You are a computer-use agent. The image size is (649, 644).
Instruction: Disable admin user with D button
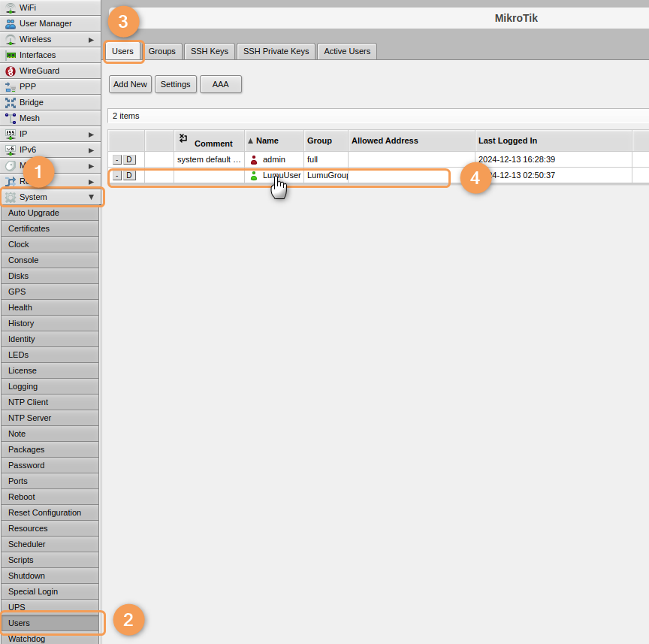[x=129, y=159]
